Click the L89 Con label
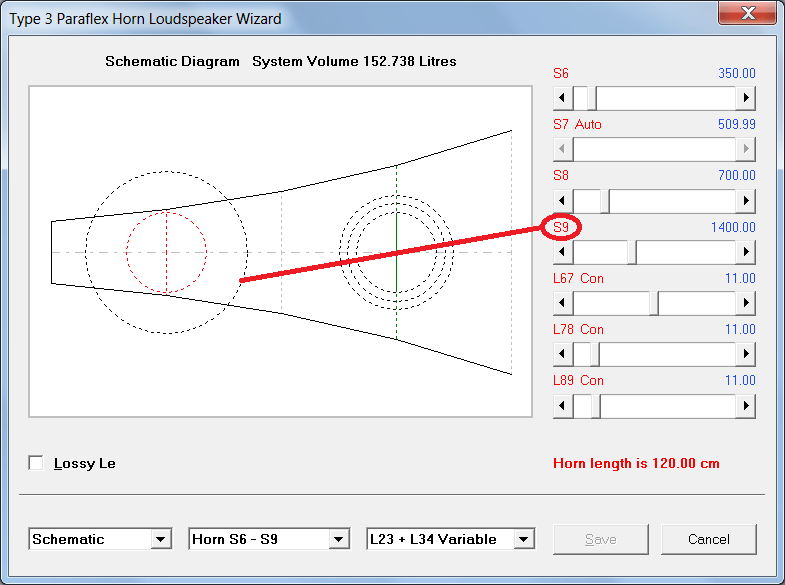The image size is (785, 585). click(578, 380)
